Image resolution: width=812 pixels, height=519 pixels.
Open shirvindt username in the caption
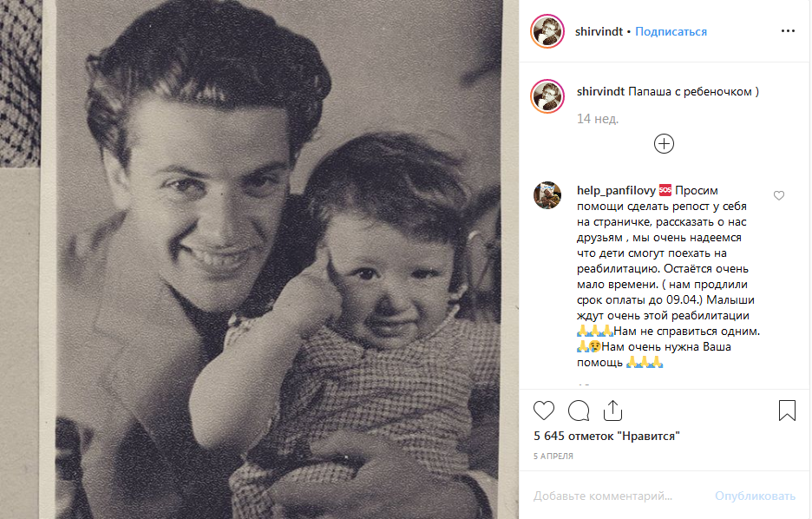[x=600, y=91]
